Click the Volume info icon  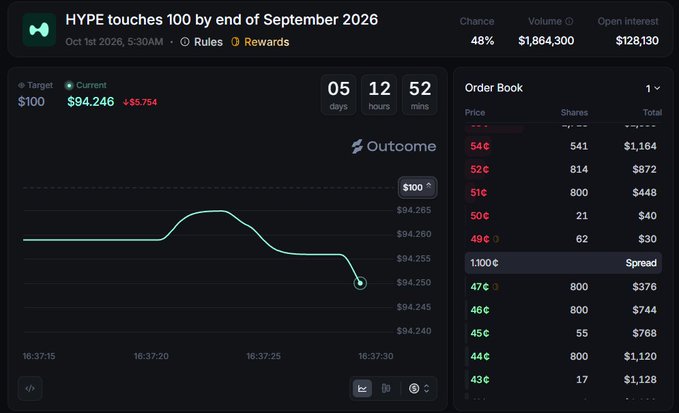[x=569, y=21]
